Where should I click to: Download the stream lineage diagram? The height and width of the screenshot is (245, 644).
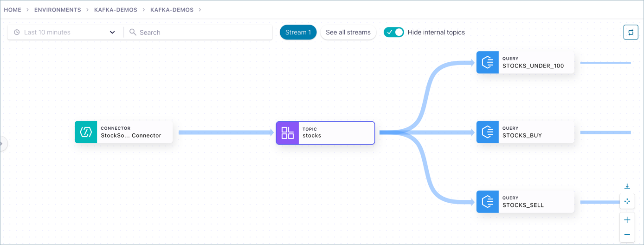627,186
